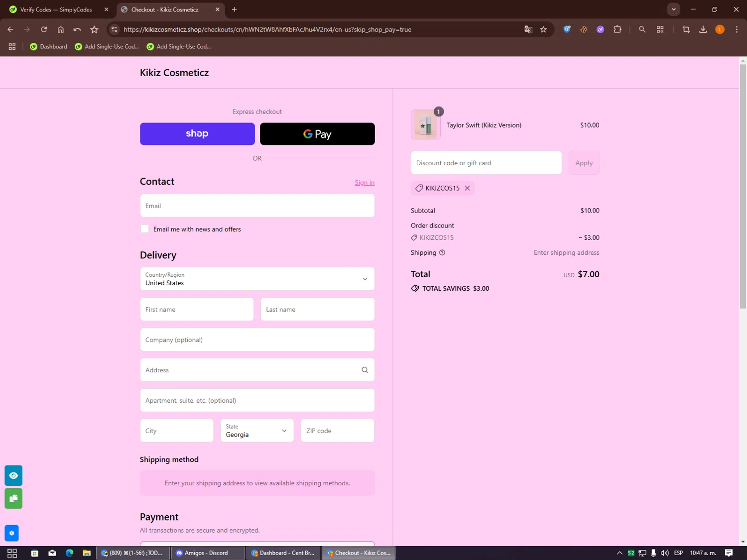The image size is (747, 560).
Task: Click the Kikiz Cosmeticz store title
Action: 174,73
